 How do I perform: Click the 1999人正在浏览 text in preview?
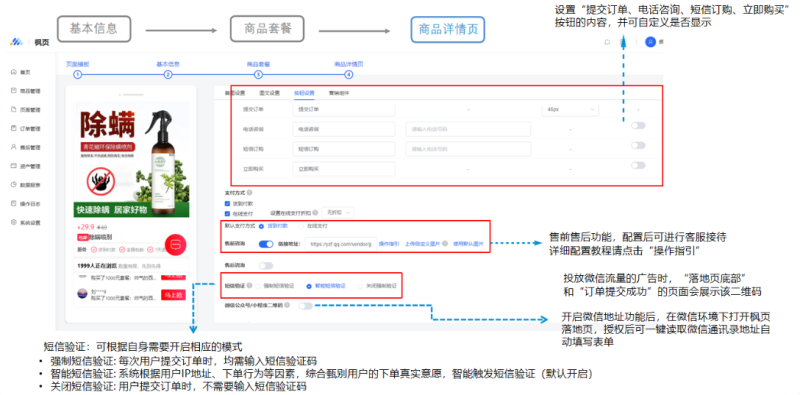point(96,266)
